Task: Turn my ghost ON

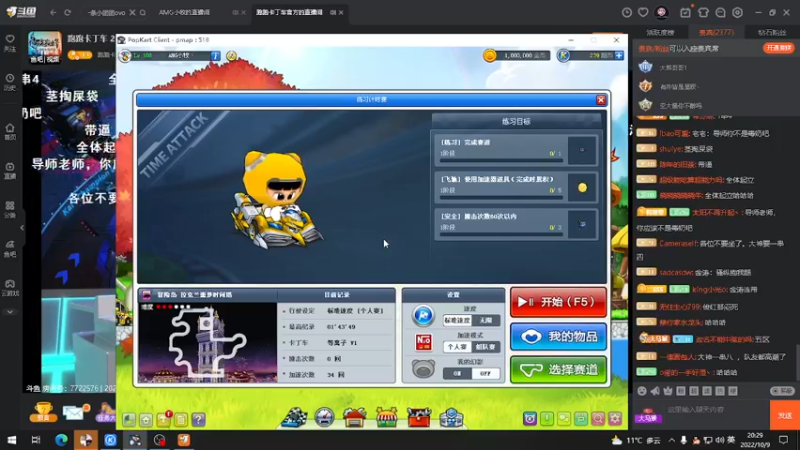Action: pos(457,373)
